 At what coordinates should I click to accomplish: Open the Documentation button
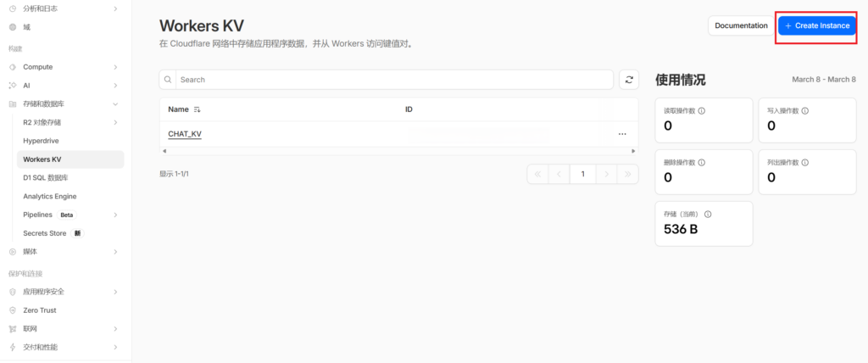point(741,25)
